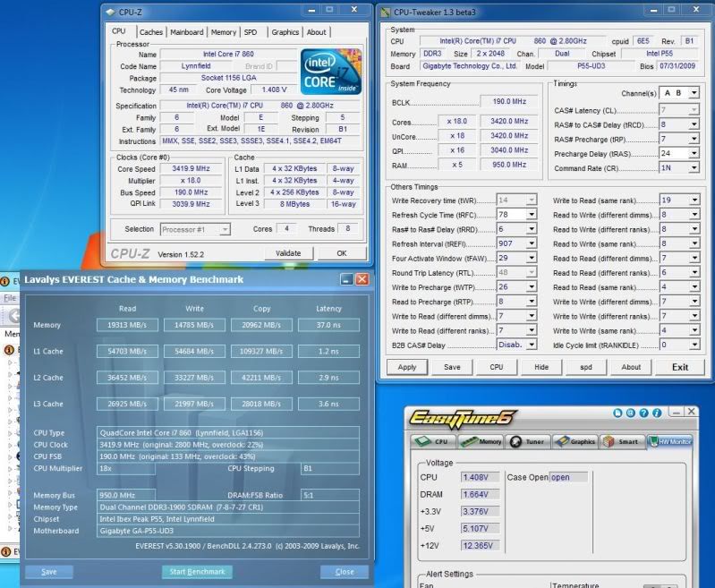Click the Cores multiplier x 18.0 field
Viewport: 715px width, 588px height.
(456, 121)
